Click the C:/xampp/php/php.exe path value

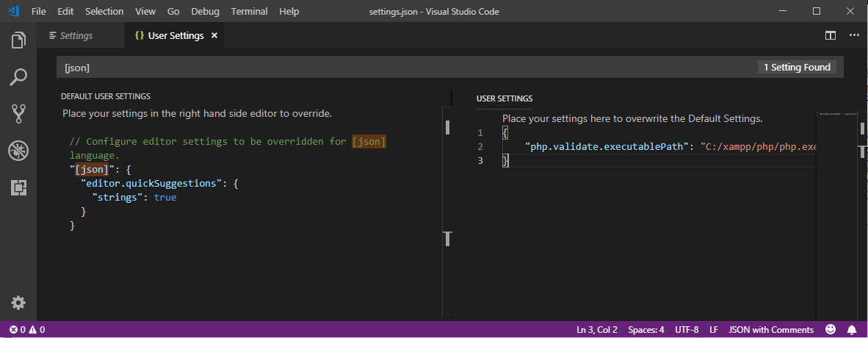pyautogui.click(x=759, y=147)
